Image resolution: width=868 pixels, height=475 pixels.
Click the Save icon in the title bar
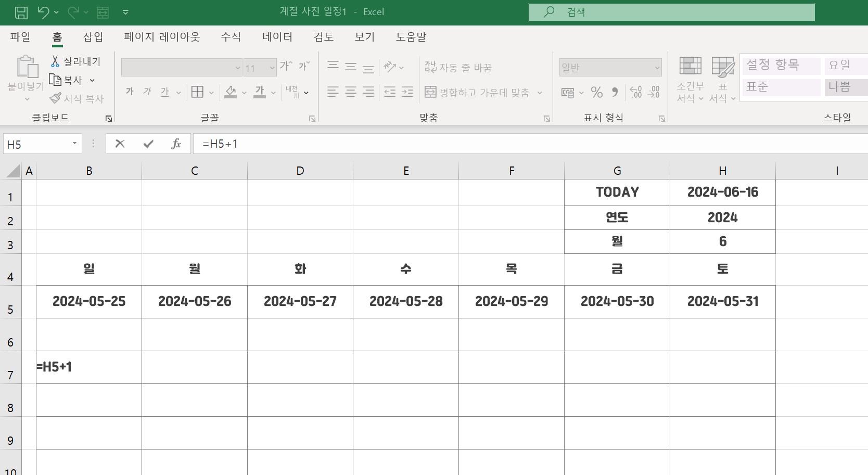21,12
